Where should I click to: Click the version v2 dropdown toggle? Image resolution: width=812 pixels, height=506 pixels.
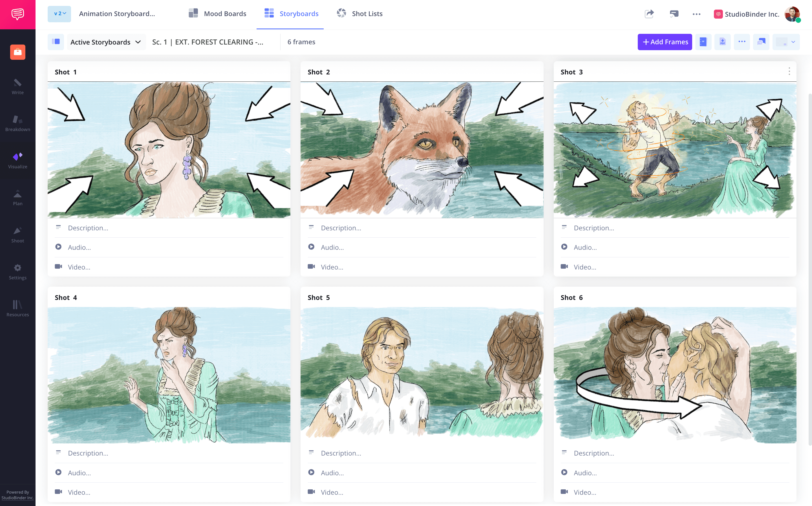59,13
